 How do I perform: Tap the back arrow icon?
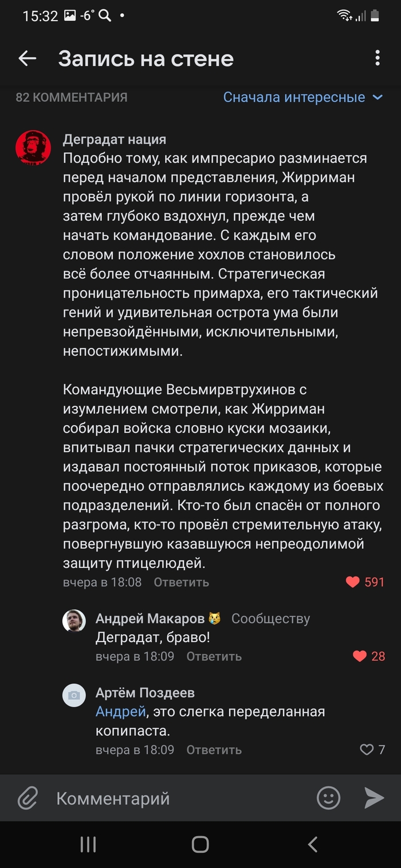[x=27, y=58]
